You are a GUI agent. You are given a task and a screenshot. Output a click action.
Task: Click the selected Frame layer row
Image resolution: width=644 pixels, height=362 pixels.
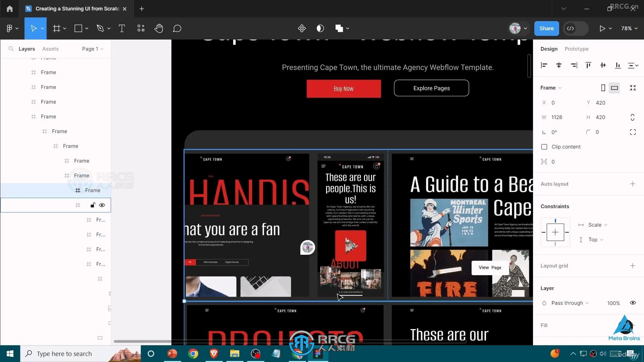click(56, 190)
